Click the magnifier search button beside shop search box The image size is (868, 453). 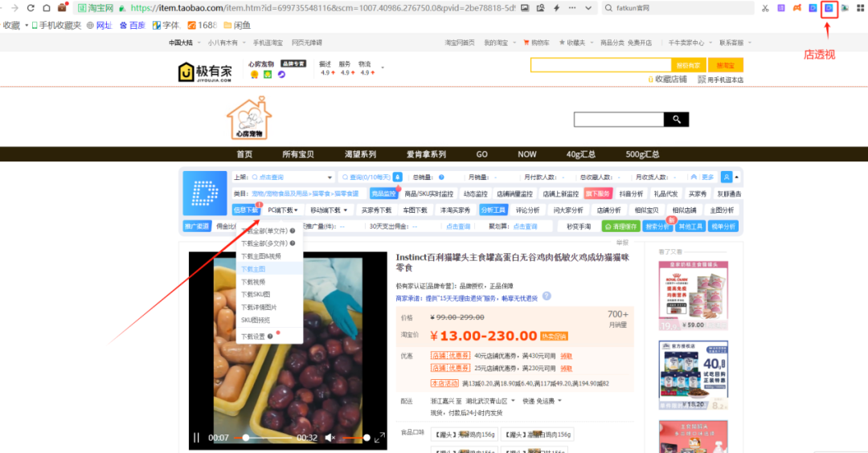tap(677, 120)
